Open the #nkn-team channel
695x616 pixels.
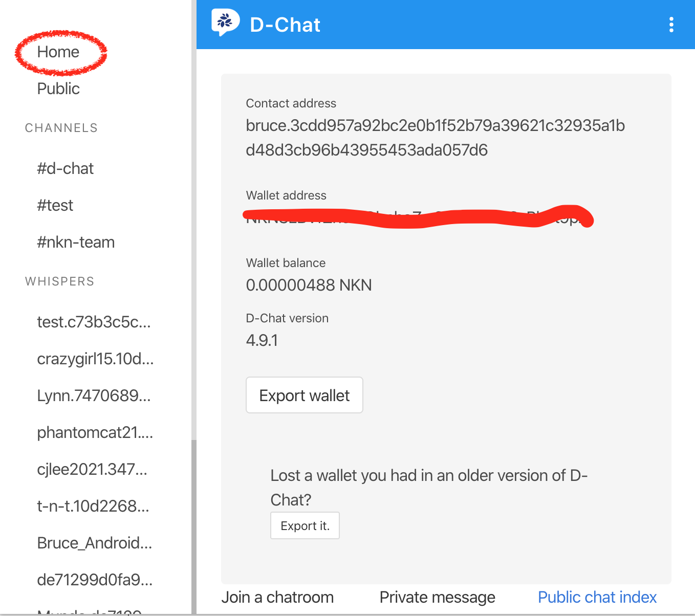76,242
